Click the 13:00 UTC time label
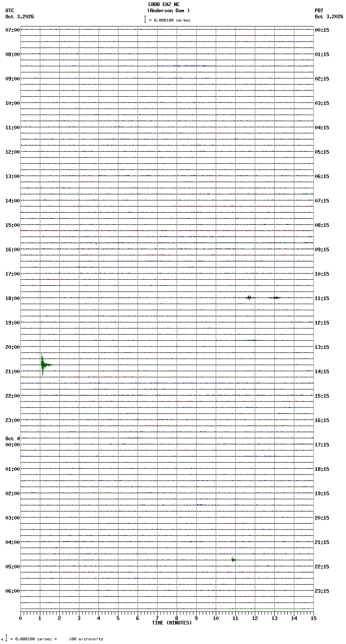The height and width of the screenshot is (644, 346). pos(13,176)
